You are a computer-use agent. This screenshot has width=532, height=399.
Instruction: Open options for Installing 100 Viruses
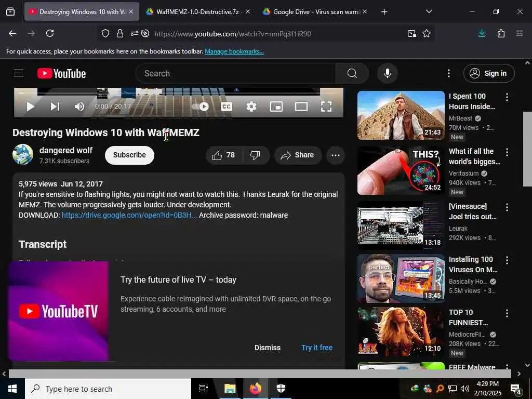507,260
